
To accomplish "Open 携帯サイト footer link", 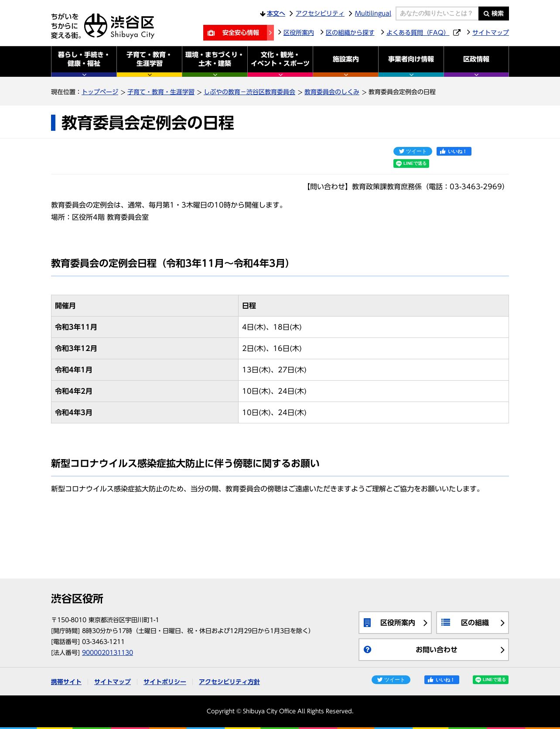I will [x=66, y=682].
